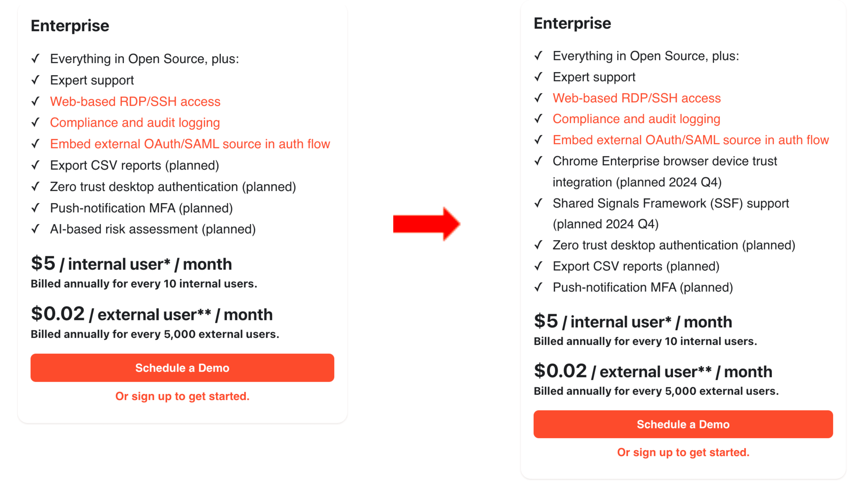Viewport: 868px width, 488px height.
Task: Click 'Everything in Open Source' checkmark, right card
Action: 538,56
